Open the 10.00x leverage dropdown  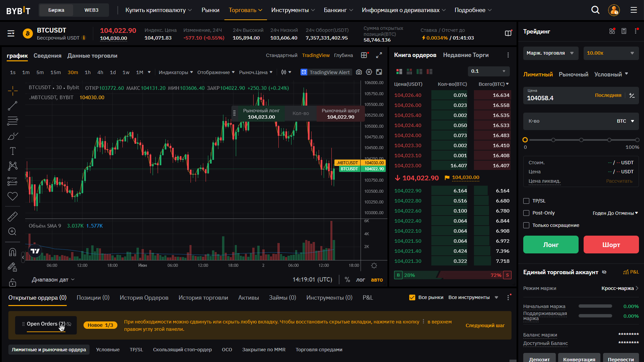click(x=611, y=53)
